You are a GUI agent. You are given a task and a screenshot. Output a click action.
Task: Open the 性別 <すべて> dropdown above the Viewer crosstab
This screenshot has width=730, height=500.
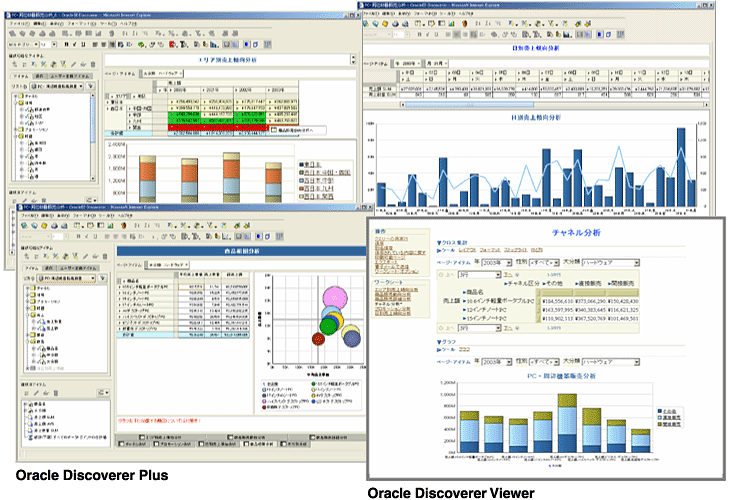point(544,263)
